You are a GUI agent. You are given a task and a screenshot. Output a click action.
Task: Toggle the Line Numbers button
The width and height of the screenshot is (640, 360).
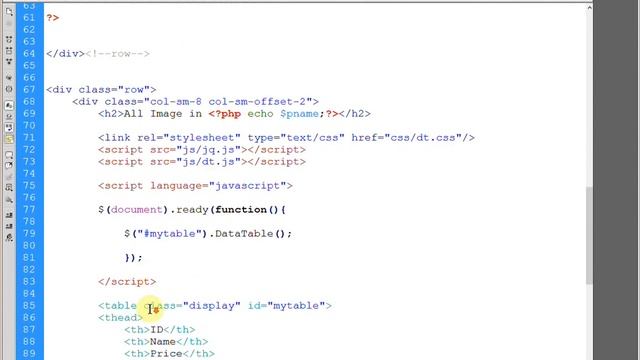[9, 105]
